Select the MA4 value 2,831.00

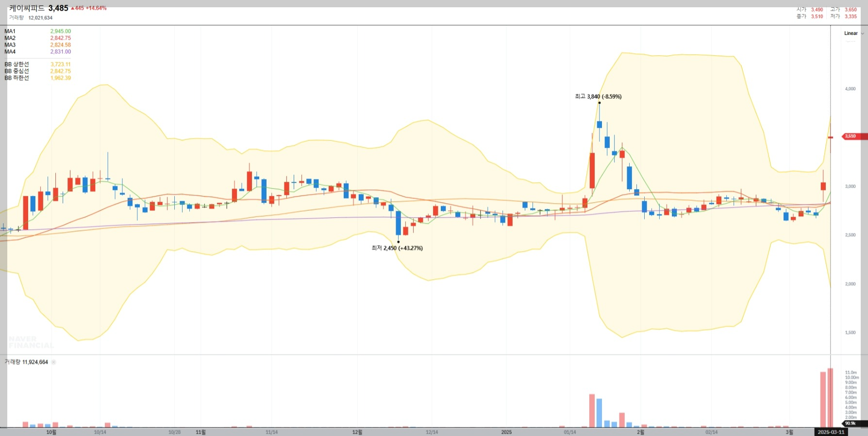60,52
